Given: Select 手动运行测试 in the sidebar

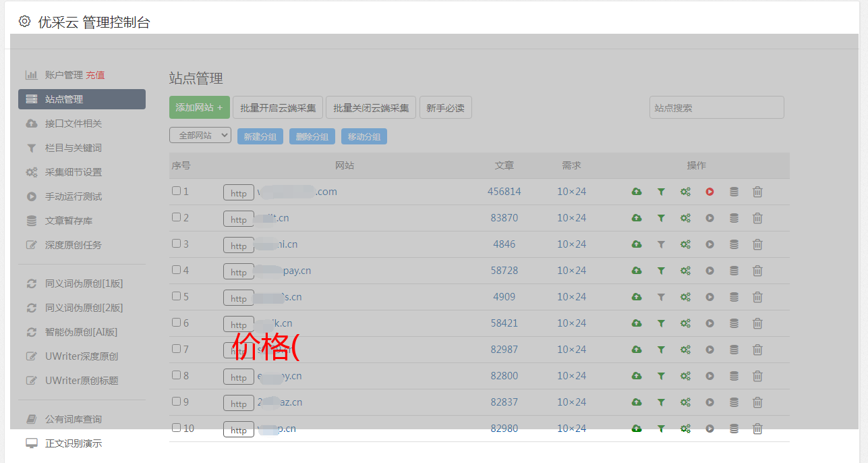Looking at the screenshot, I should (74, 196).
